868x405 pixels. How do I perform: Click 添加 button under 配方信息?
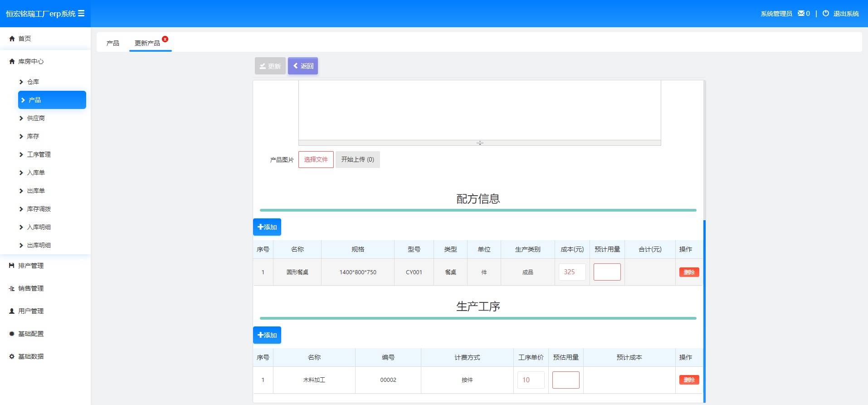tap(267, 227)
